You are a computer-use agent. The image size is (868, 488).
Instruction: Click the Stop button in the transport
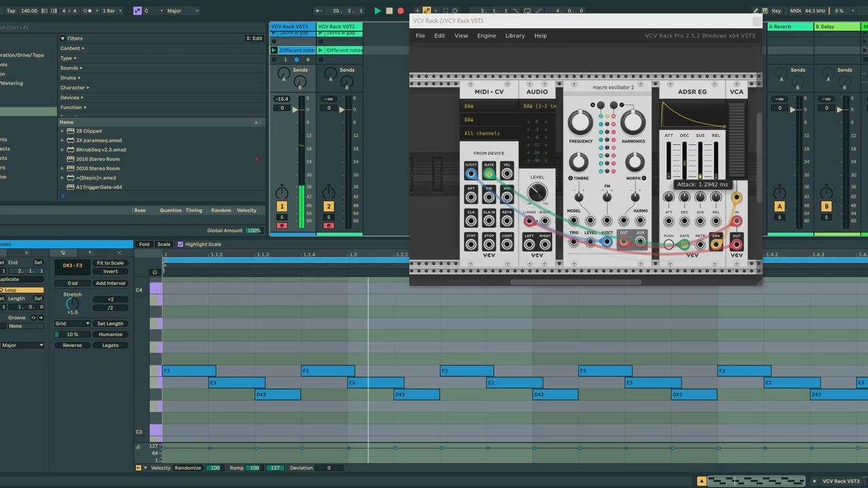pos(389,11)
